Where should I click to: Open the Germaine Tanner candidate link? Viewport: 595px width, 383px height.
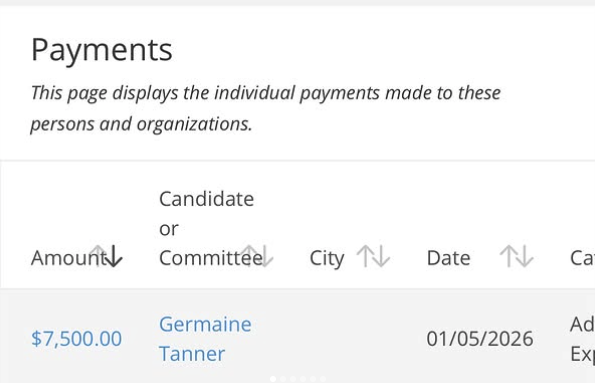tap(205, 339)
